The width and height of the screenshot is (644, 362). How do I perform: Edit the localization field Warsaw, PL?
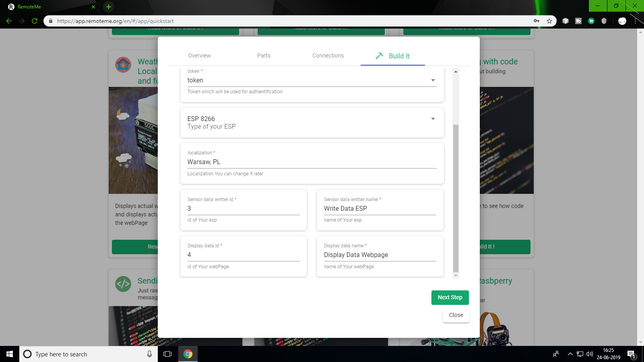(x=312, y=162)
